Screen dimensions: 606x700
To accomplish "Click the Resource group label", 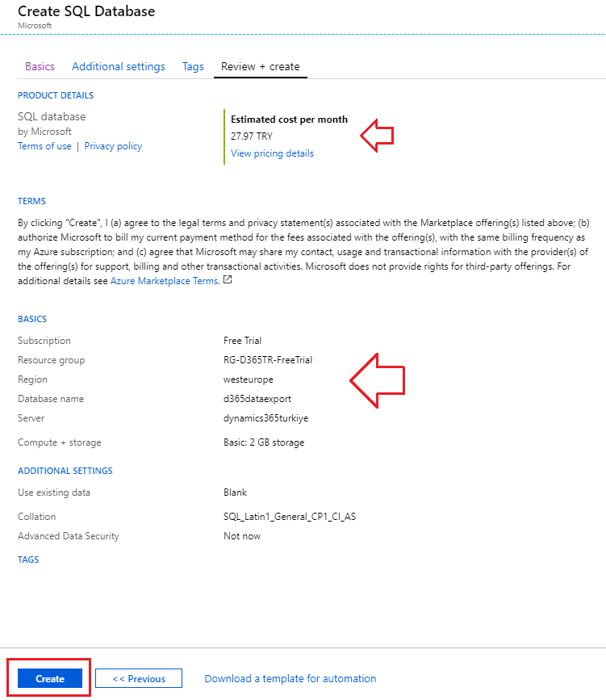I will pyautogui.click(x=52, y=360).
